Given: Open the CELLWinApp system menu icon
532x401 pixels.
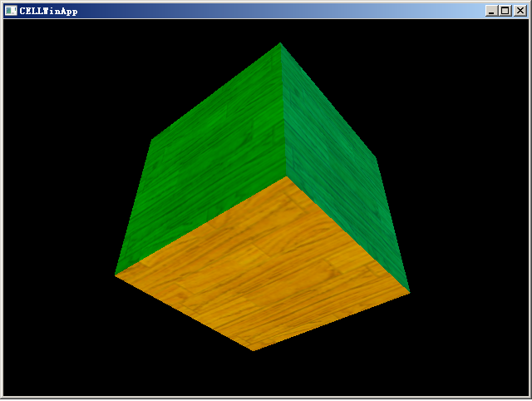Looking at the screenshot, I should (11, 11).
